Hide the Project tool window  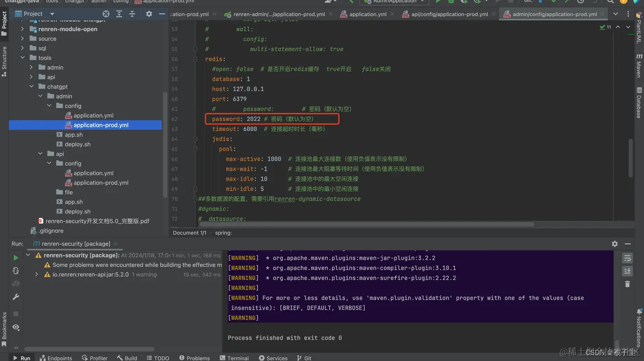coord(163,14)
